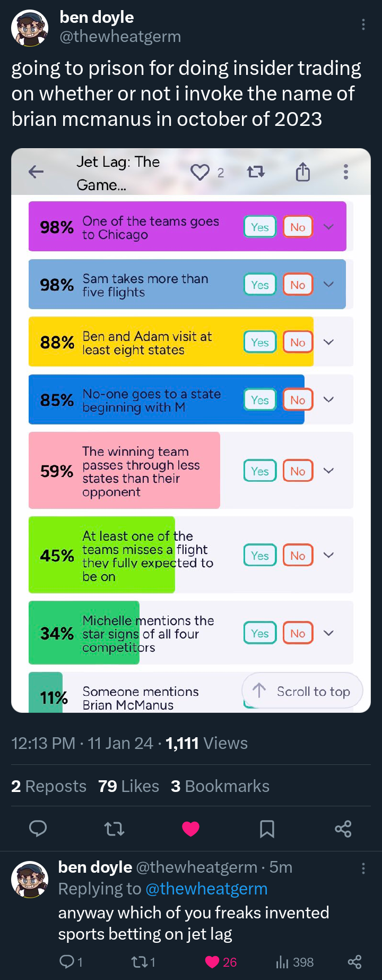This screenshot has height=980, width=382.
Task: Unlike the main tweet with the heart
Action: click(190, 829)
